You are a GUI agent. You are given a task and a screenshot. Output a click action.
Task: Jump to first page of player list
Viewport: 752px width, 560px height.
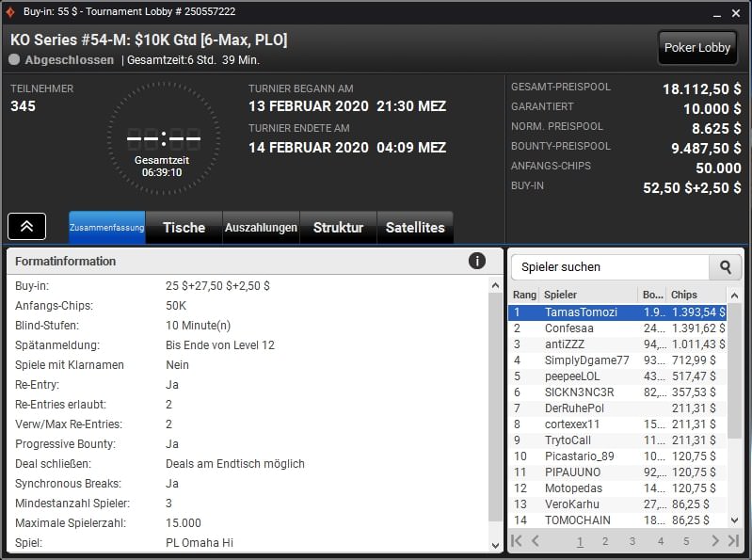click(517, 541)
